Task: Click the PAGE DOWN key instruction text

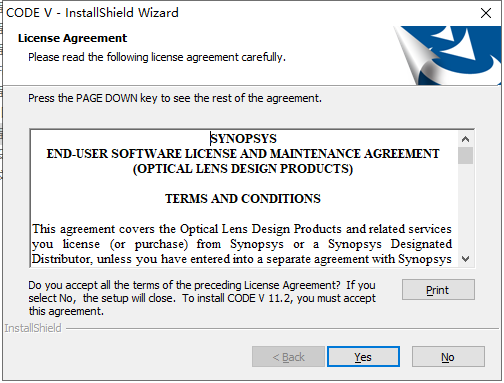Action: 175,98
